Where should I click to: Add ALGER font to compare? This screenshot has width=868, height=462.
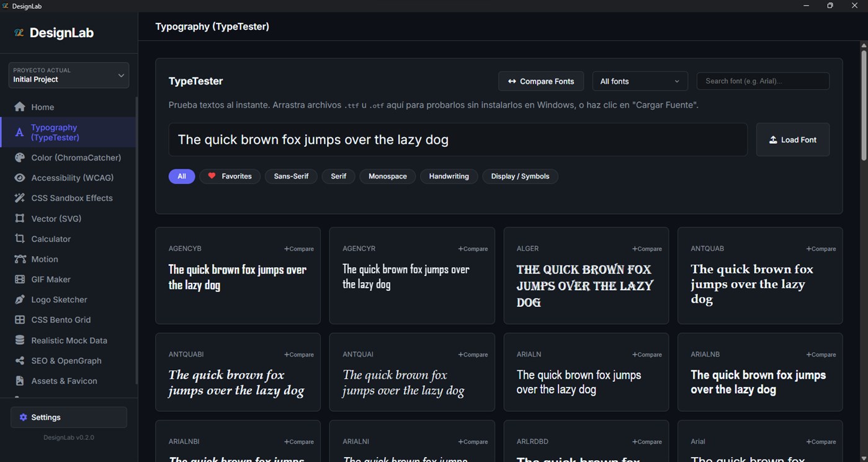click(647, 249)
